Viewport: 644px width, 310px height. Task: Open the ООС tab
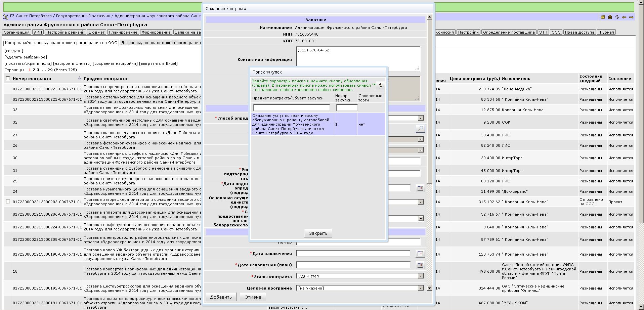[556, 32]
